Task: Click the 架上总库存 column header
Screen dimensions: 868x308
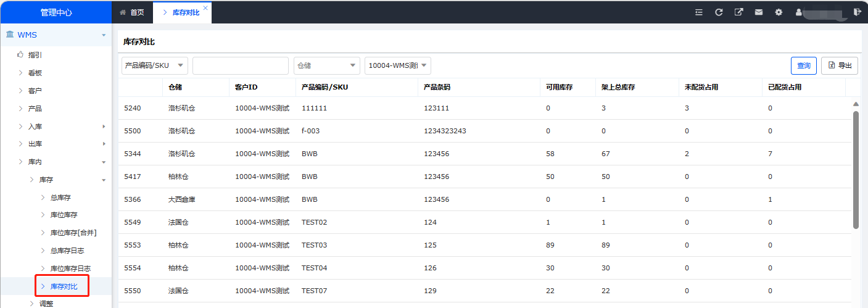Action: pyautogui.click(x=618, y=87)
